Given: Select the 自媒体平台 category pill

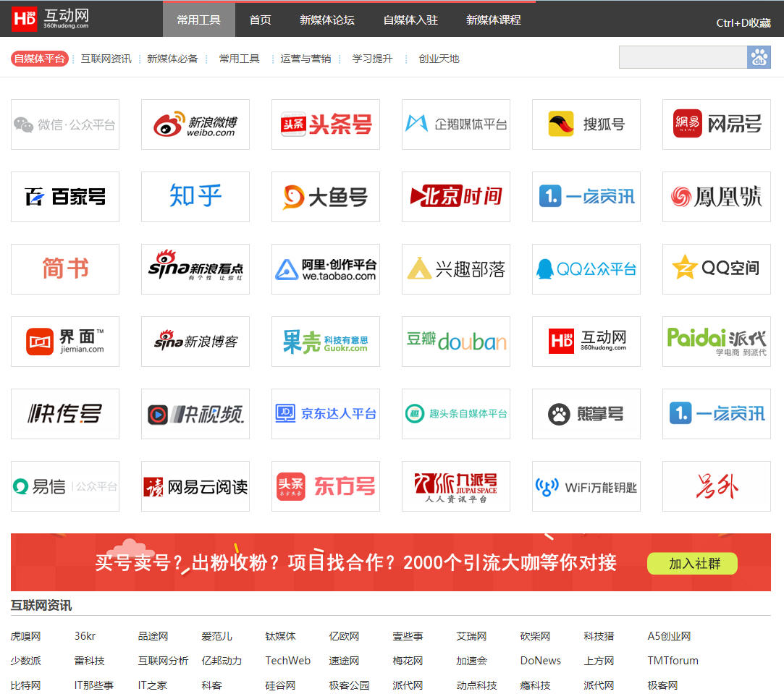Looking at the screenshot, I should 40,59.
